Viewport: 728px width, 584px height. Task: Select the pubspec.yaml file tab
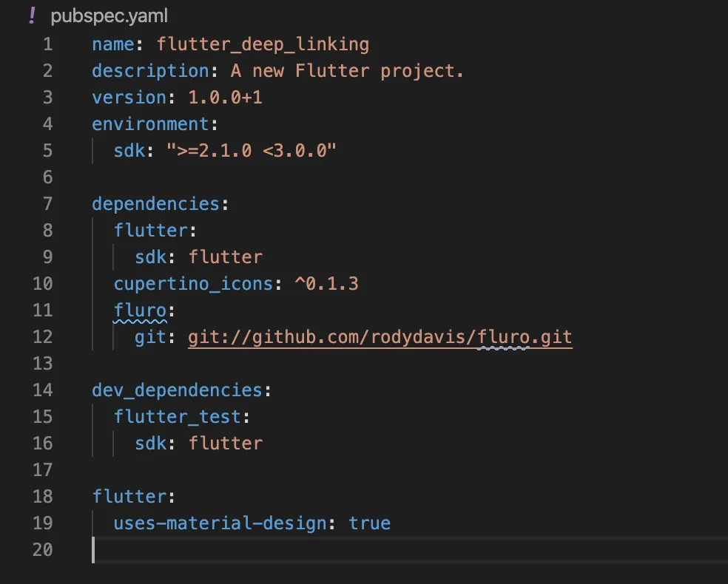click(98, 16)
